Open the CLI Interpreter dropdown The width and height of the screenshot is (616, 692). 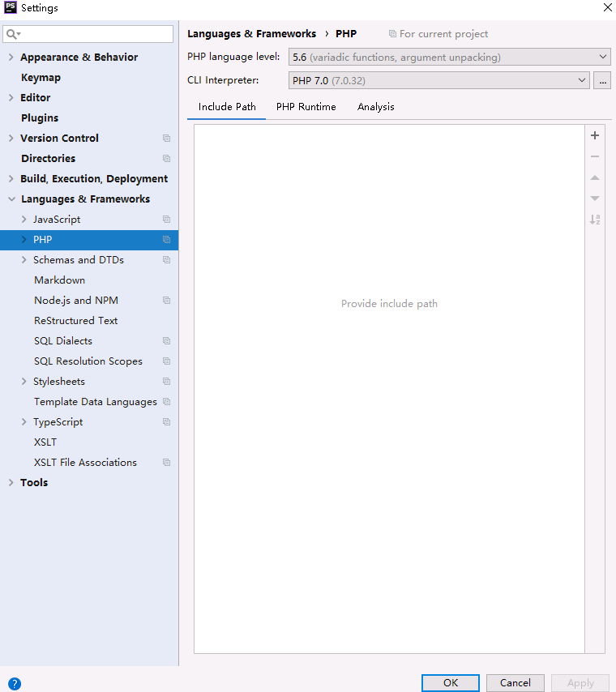[439, 80]
